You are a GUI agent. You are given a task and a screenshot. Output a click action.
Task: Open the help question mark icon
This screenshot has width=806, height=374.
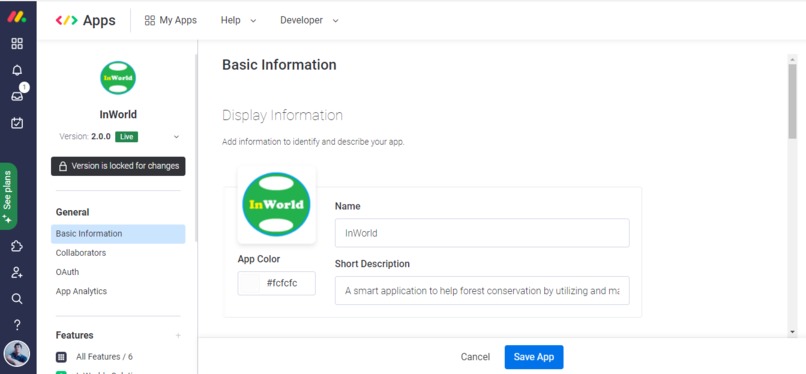point(17,325)
